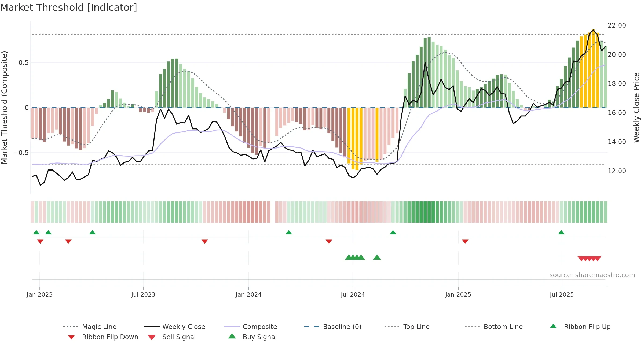Click the red flip-down triangle near late February 2023

tap(68, 242)
